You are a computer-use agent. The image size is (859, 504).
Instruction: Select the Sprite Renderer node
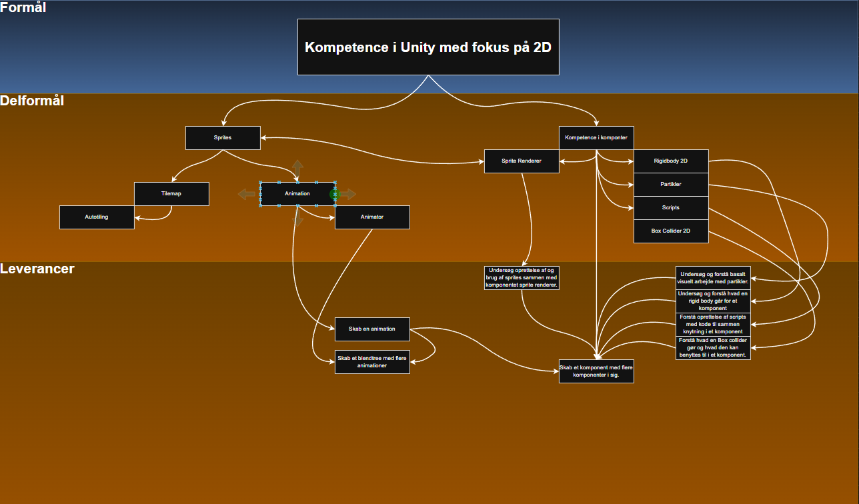pyautogui.click(x=522, y=161)
